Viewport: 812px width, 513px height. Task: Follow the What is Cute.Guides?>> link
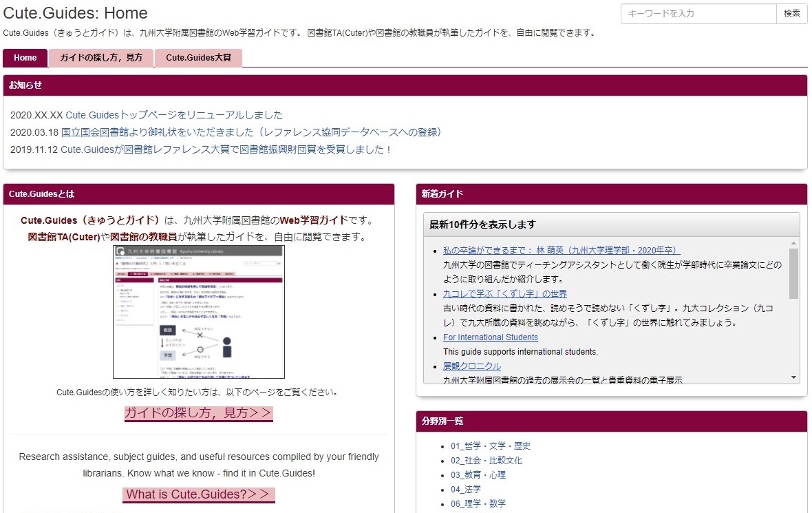pos(198,494)
